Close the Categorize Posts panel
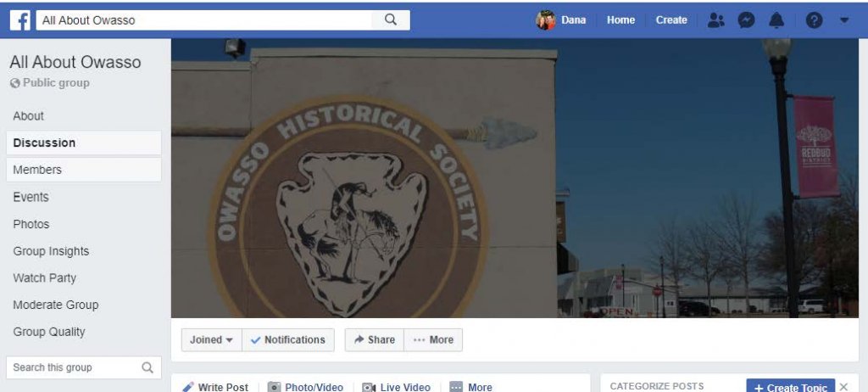 [843, 387]
